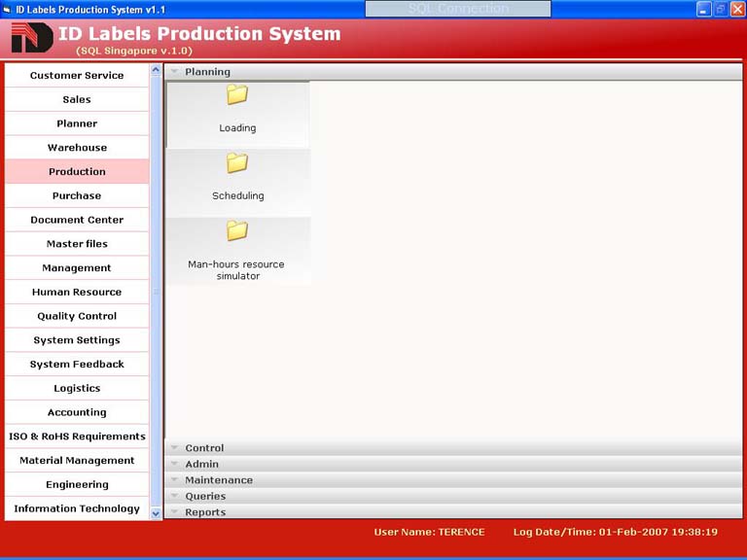This screenshot has height=560, width=747.
Task: Open the Purchase module
Action: coord(77,196)
